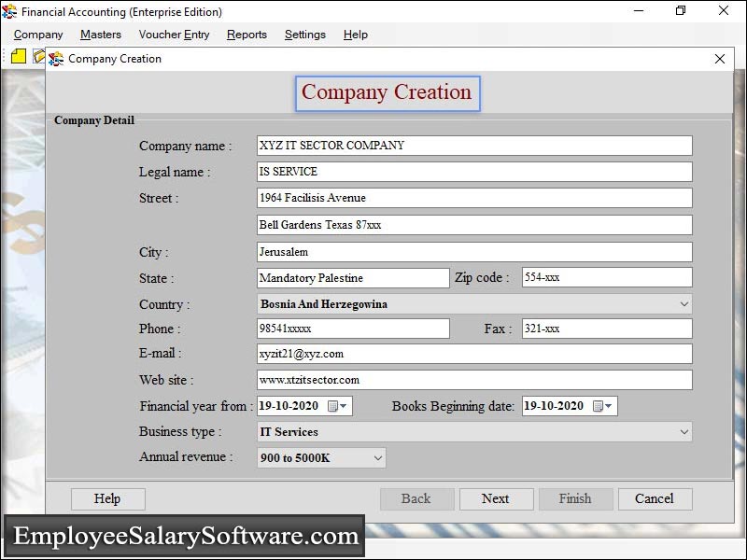Open the Financial year from date picker
Image resolution: width=747 pixels, height=560 pixels.
(342, 405)
